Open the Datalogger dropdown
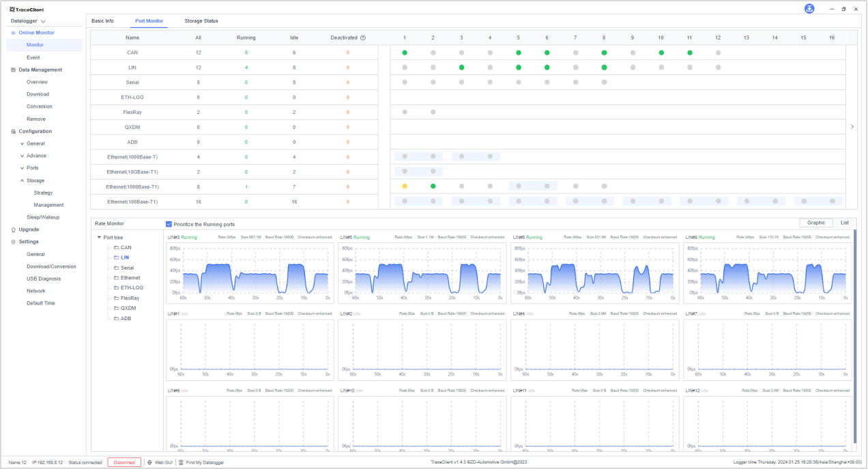This screenshot has height=469, width=868. (29, 21)
